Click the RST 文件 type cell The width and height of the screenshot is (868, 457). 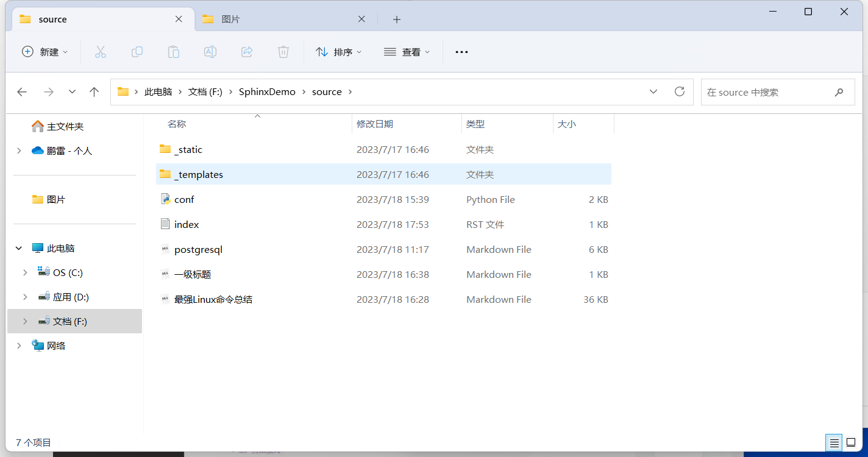pyautogui.click(x=485, y=224)
